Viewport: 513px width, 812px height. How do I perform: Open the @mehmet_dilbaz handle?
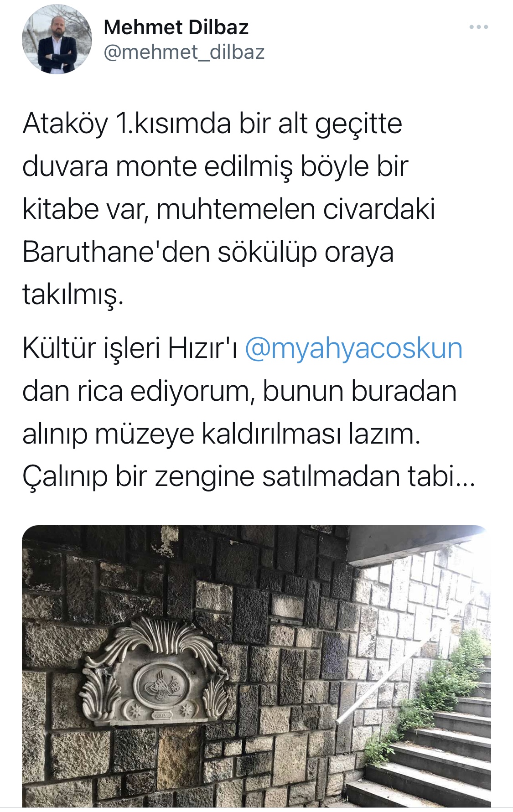click(184, 52)
